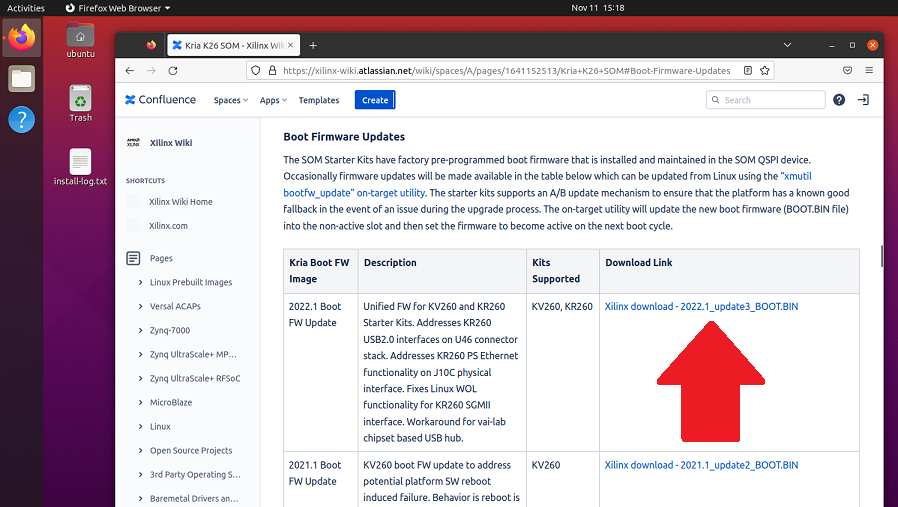This screenshot has width=898, height=507.
Task: Open the ubuntu home folder on desktop
Action: pos(80,41)
